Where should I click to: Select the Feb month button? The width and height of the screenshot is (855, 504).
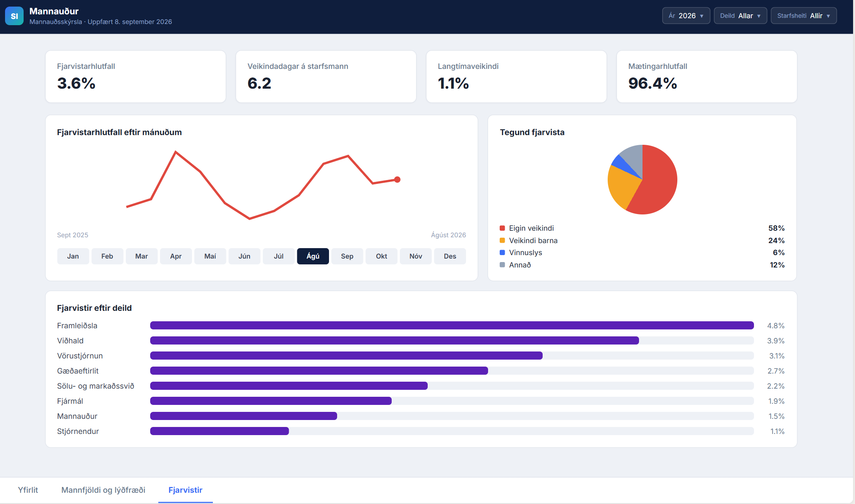[107, 256]
